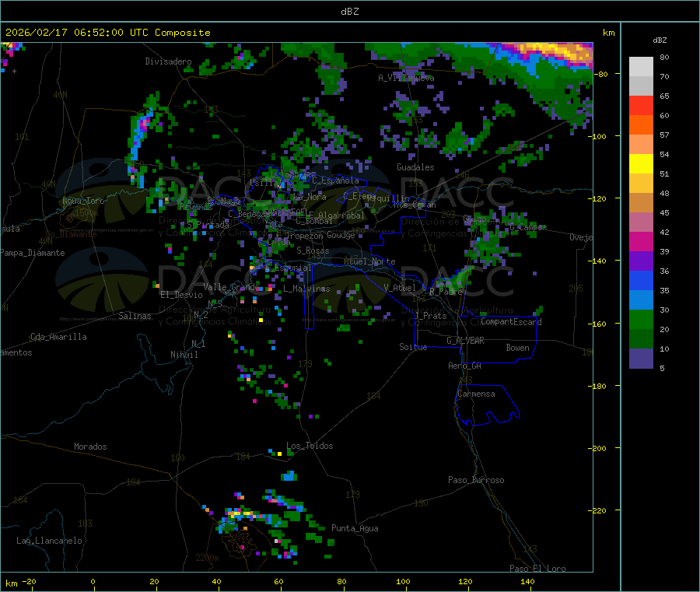Click the 'J_Prats' map label
This screenshot has height=592, width=700.
[431, 315]
